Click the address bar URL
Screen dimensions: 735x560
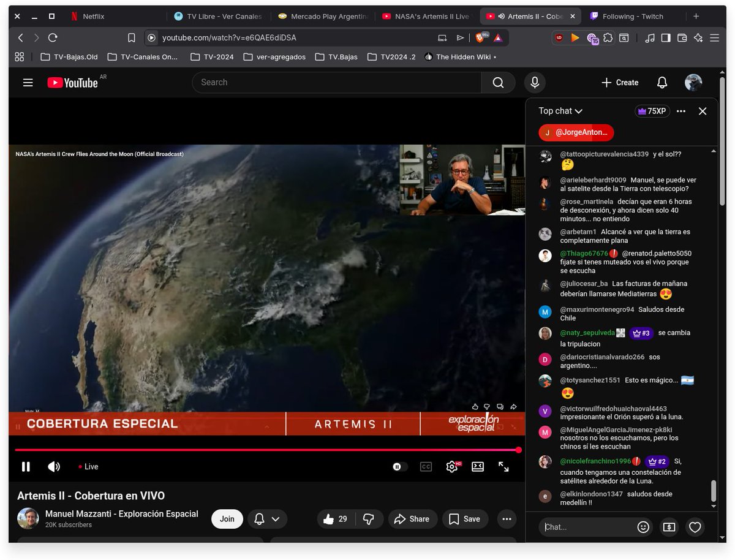pos(229,38)
